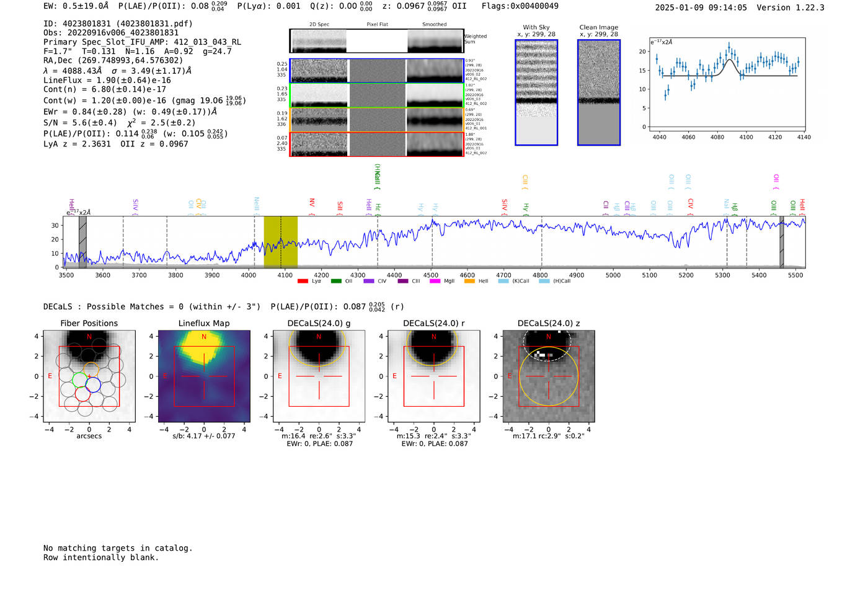Click the 'm:17.1 rc:2.9"' caption under z image
The width and height of the screenshot is (868, 591).
(549, 436)
